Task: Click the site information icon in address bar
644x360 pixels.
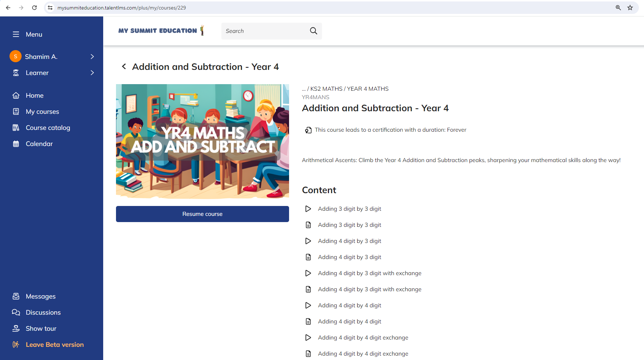Action: [x=50, y=8]
